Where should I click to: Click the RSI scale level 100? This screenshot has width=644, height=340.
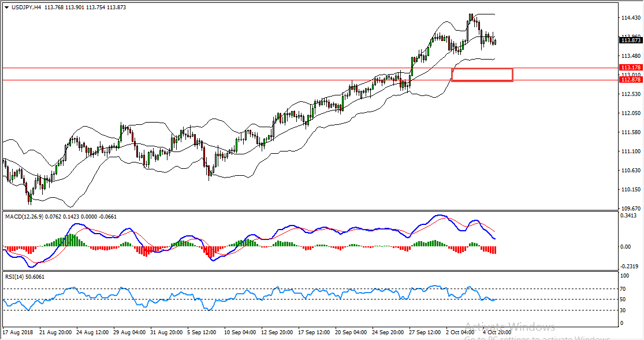(625, 276)
